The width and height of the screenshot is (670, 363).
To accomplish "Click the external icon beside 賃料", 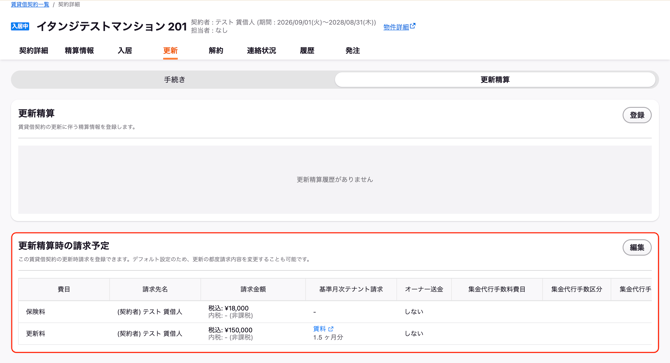I will [x=331, y=329].
